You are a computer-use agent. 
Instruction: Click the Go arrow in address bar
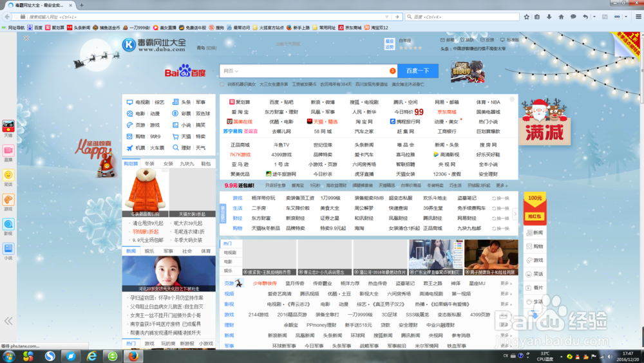[x=397, y=17]
